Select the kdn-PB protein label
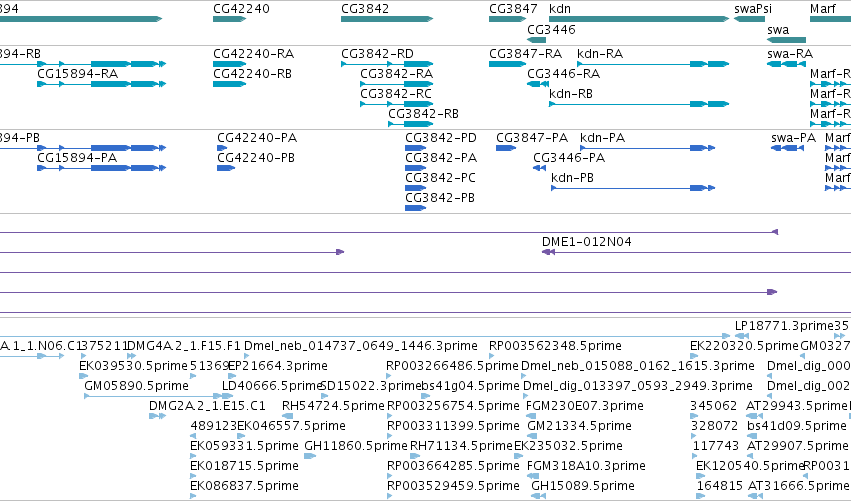This screenshot has width=851, height=501. pyautogui.click(x=572, y=178)
